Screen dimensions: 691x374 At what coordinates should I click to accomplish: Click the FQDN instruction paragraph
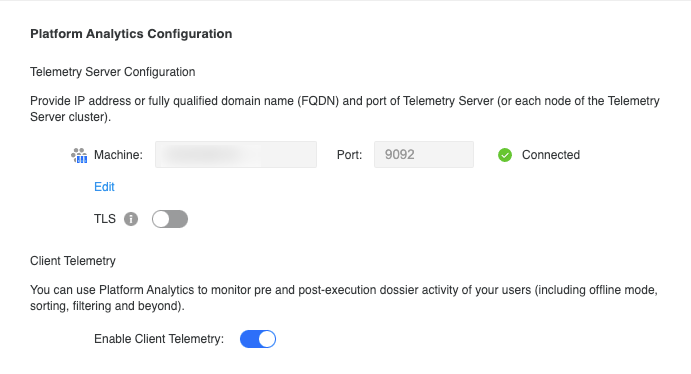345,109
